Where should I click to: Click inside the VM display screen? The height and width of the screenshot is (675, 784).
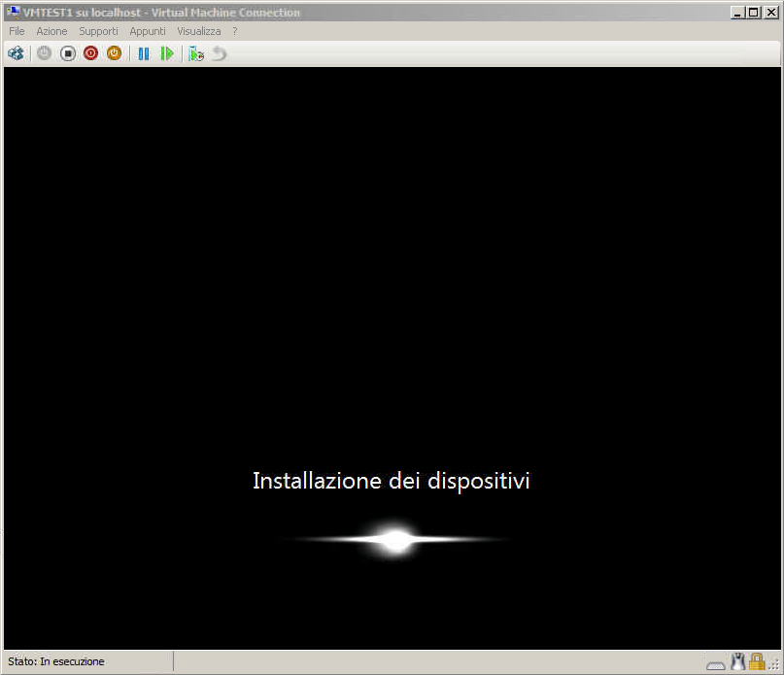coord(392,358)
